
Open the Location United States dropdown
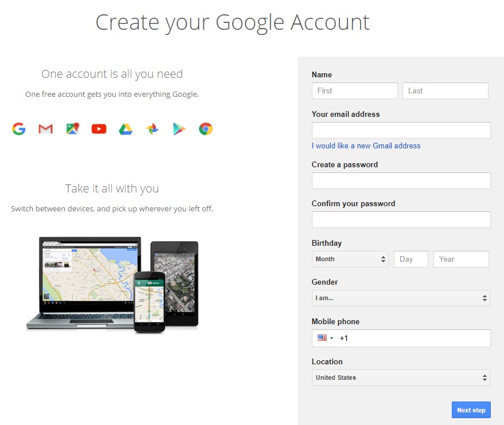point(401,378)
